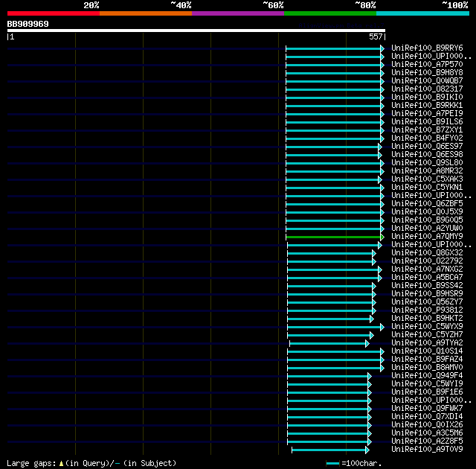Open hit UniRef100_Q0WQB7
Image resolution: width=476 pixels, height=469 pixels.
click(x=427, y=81)
